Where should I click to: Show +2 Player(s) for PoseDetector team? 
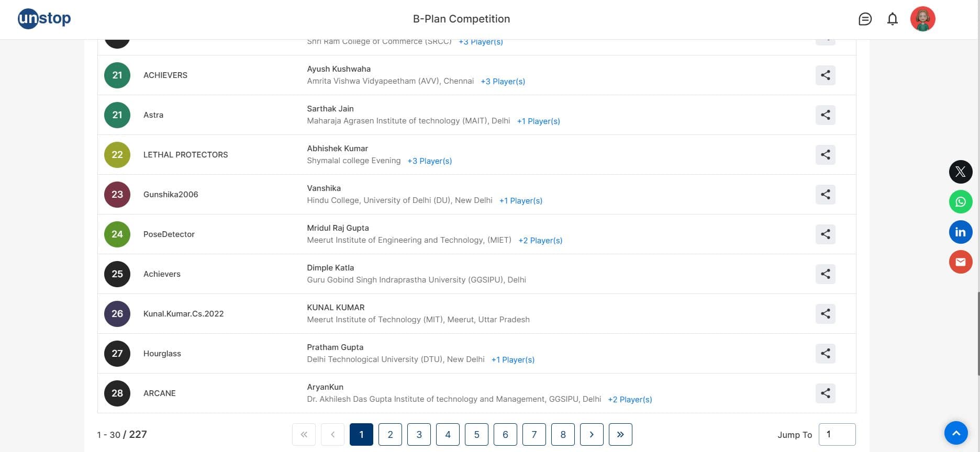(540, 241)
